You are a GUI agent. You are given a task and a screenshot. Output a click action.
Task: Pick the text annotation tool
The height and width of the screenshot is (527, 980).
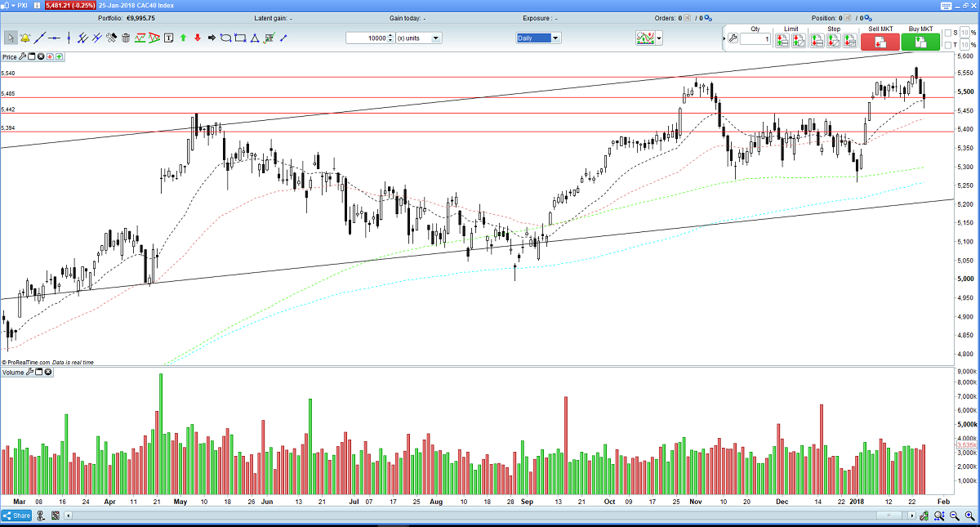(168, 38)
